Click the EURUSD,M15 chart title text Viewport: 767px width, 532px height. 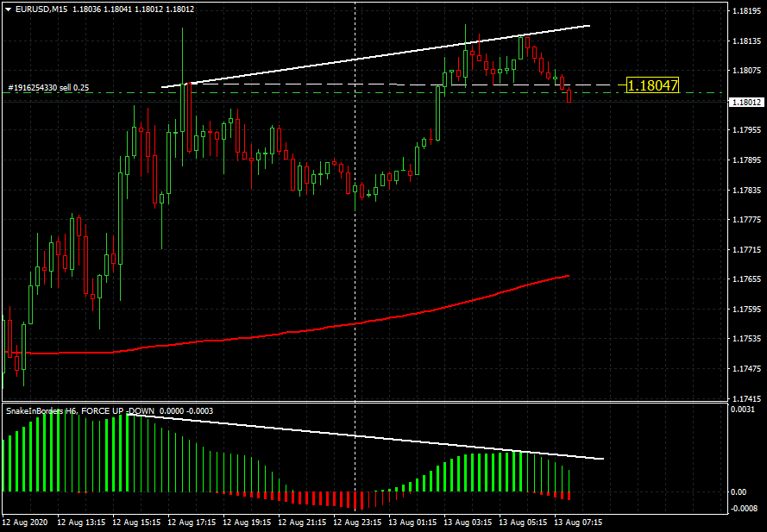click(41, 9)
